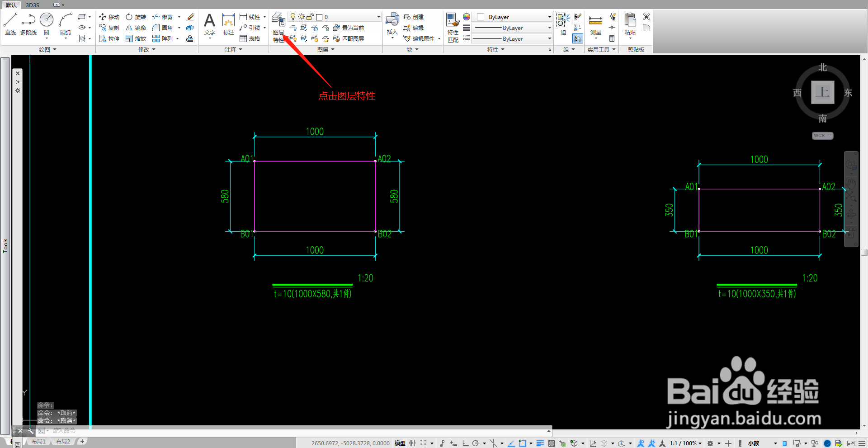Open annotation scale 1:1 / 100% dropdown
Viewport: 868px width, 448px height.
685,443
